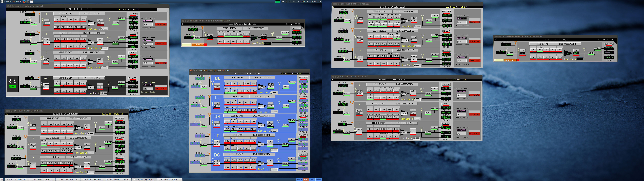644x181 pixels.
Task: Switch to the Other workspace
Action: (x=318, y=179)
